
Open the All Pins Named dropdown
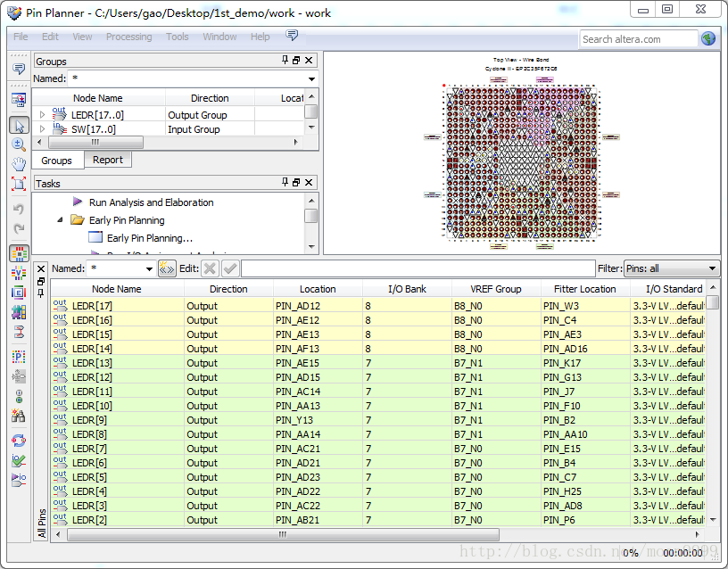point(149,268)
